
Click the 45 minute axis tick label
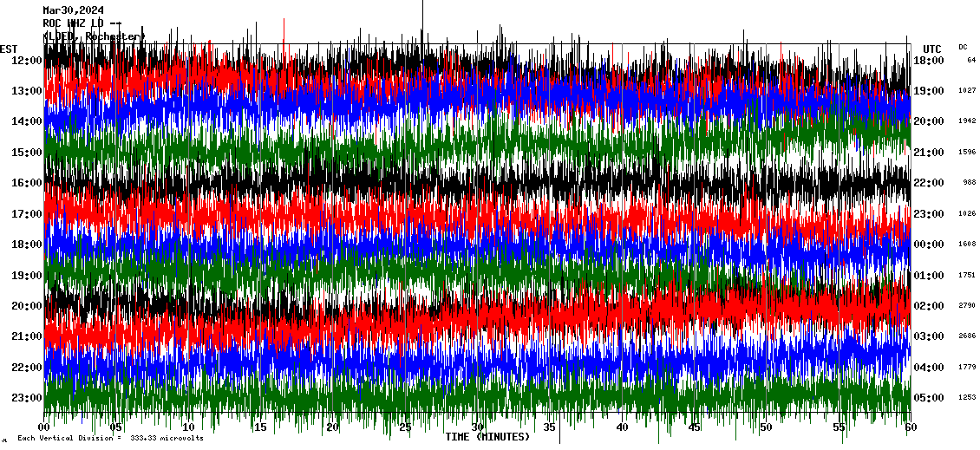pyautogui.click(x=693, y=427)
